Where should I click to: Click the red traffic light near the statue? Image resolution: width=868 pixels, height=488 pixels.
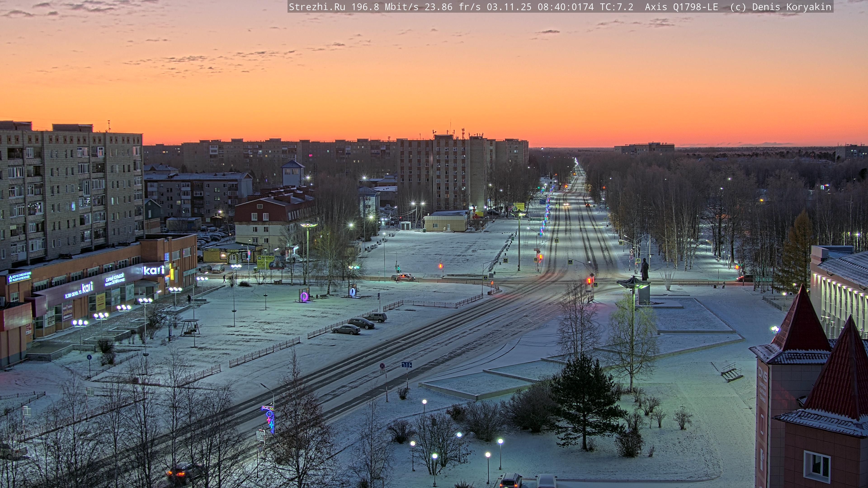(589, 281)
